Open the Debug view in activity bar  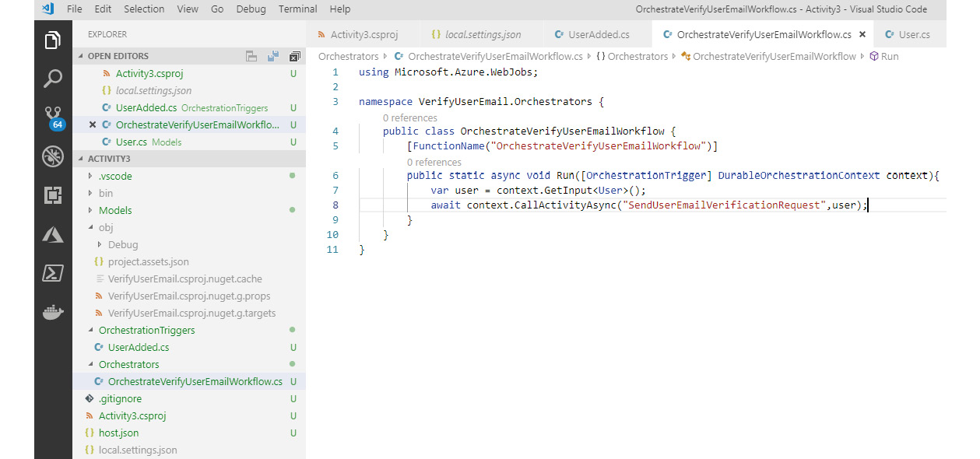(53, 156)
